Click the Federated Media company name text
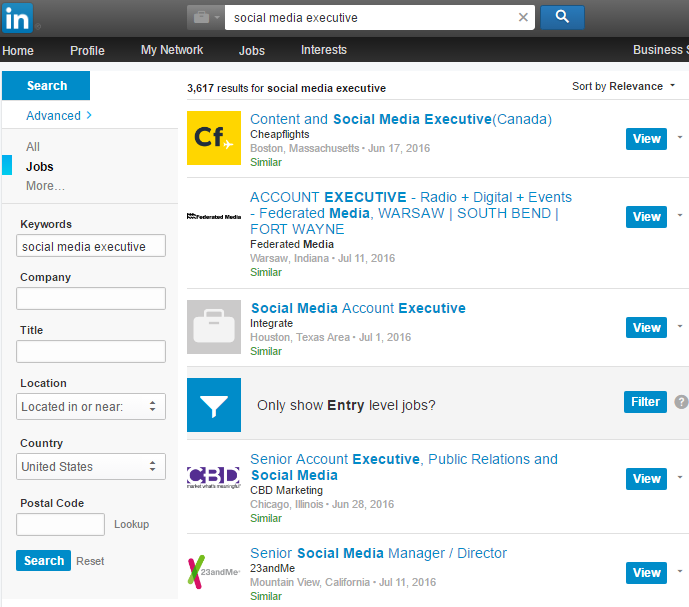The image size is (689, 607). click(x=292, y=244)
